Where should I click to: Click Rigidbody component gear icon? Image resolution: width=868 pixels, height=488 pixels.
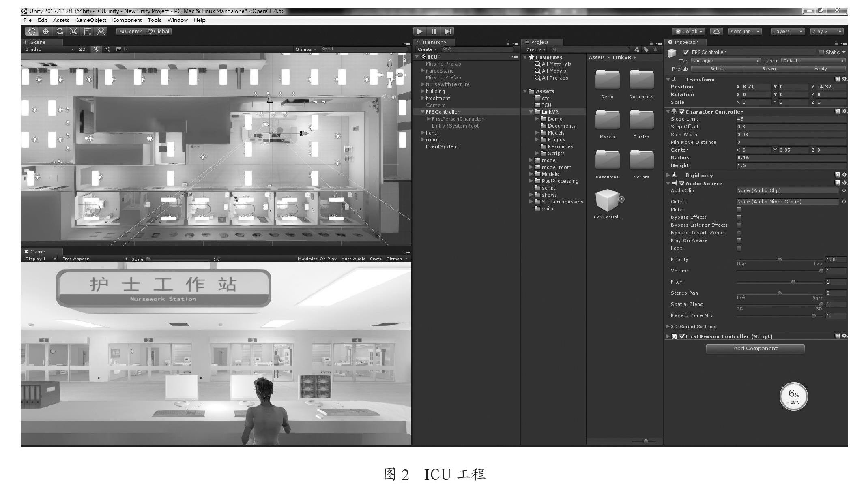pos(844,175)
